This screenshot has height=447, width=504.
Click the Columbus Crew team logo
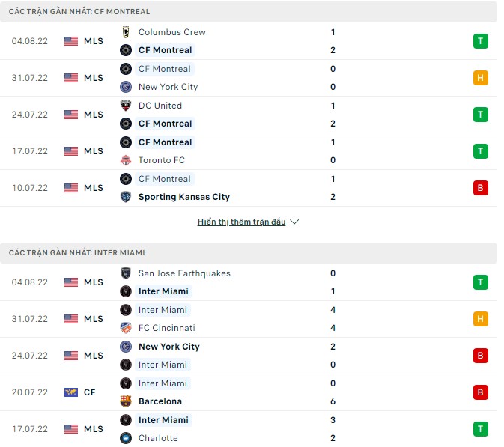click(x=126, y=32)
